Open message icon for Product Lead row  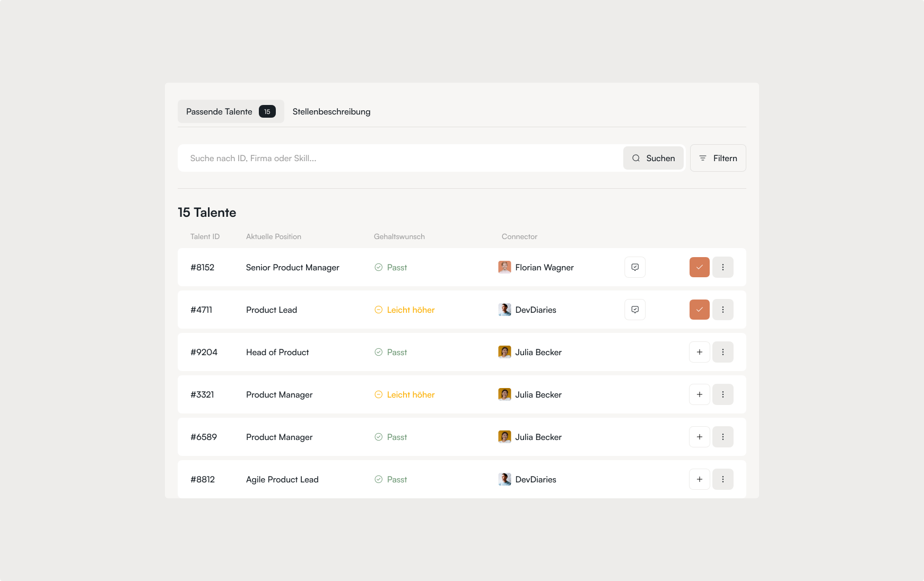coord(634,310)
